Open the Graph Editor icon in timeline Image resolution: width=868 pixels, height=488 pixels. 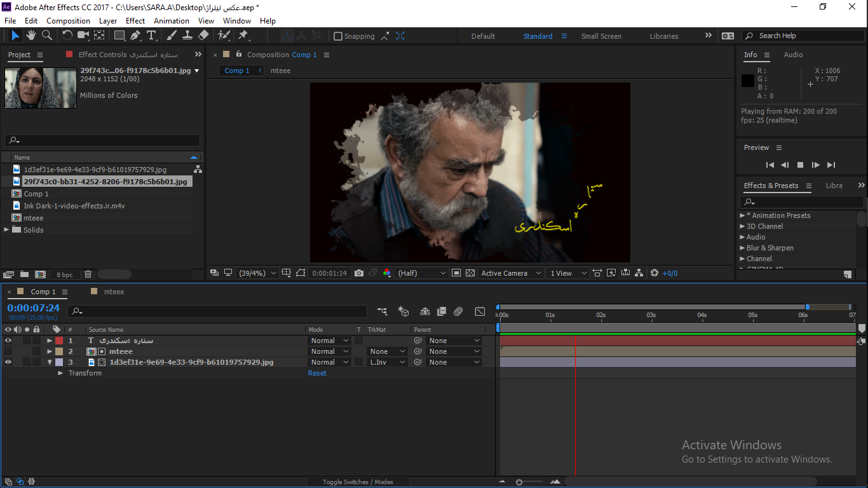480,311
